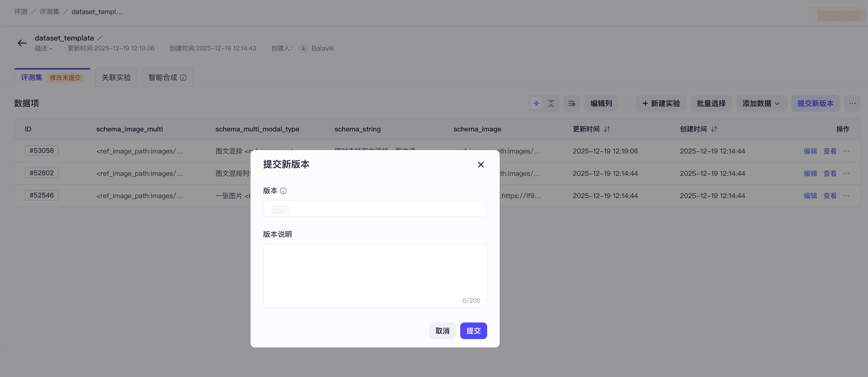The width and height of the screenshot is (868, 377).
Task: Sort by 更新时间 column
Action: [x=607, y=129]
